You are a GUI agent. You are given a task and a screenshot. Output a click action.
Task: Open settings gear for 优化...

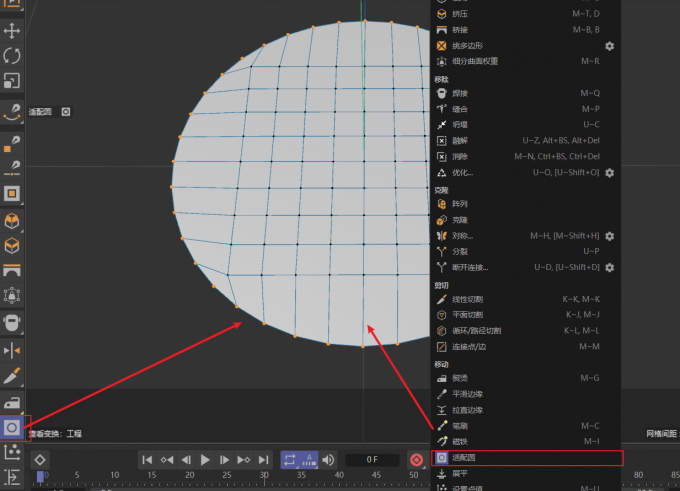(609, 173)
